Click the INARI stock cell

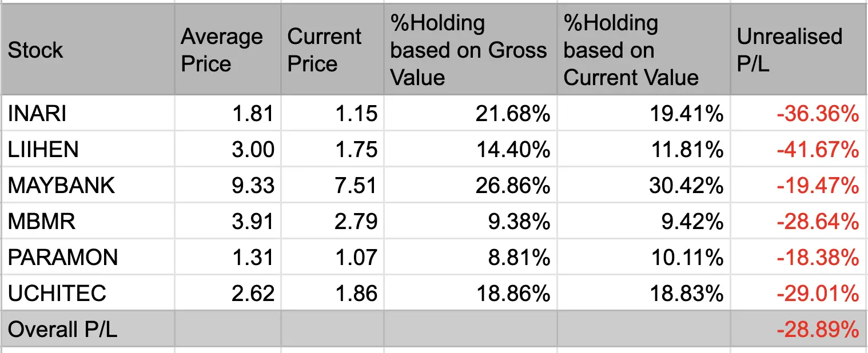pos(87,114)
